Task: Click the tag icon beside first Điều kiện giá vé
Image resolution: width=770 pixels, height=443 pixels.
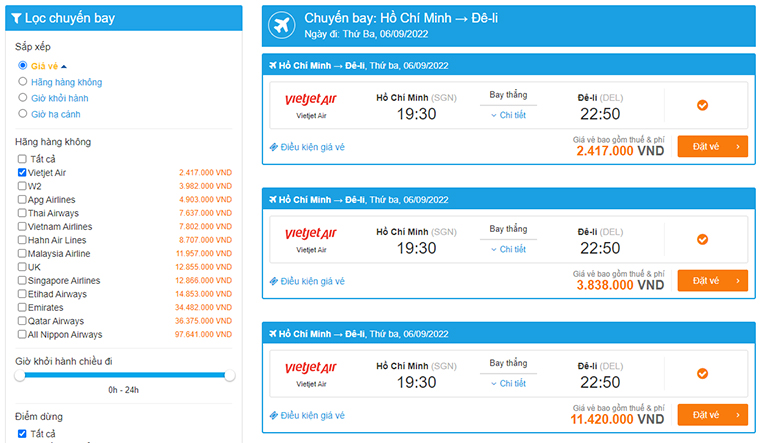Action: tap(274, 147)
